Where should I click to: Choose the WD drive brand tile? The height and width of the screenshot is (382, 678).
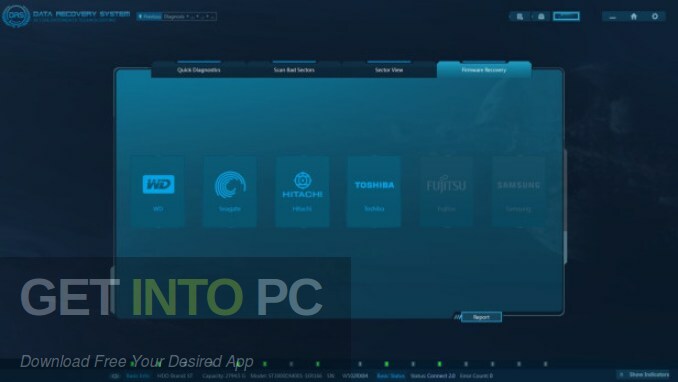click(x=158, y=192)
